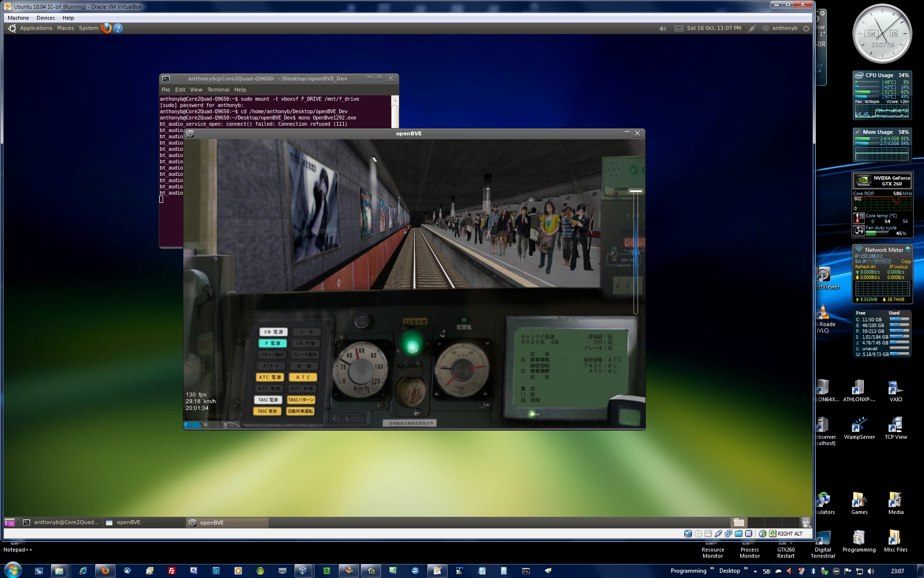Click the VirtualBox network adapters status icon
Screen dimensions: 924x578
[x=728, y=534]
